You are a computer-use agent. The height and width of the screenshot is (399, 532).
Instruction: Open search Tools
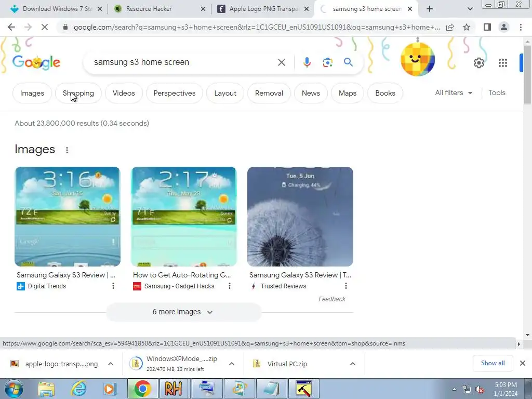[x=497, y=92]
